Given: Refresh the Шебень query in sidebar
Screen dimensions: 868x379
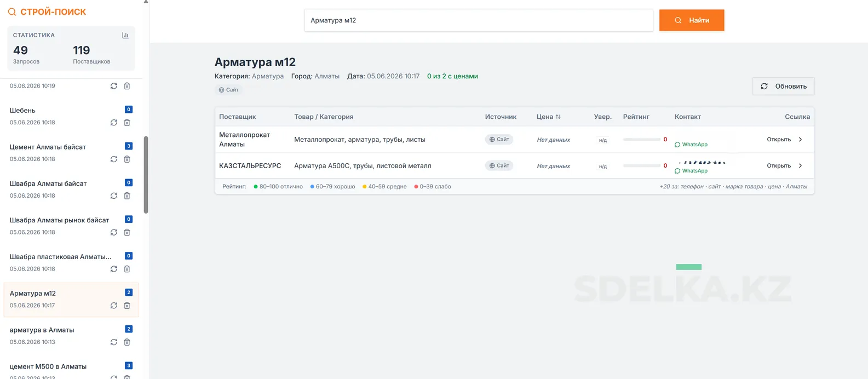Looking at the screenshot, I should [x=114, y=123].
